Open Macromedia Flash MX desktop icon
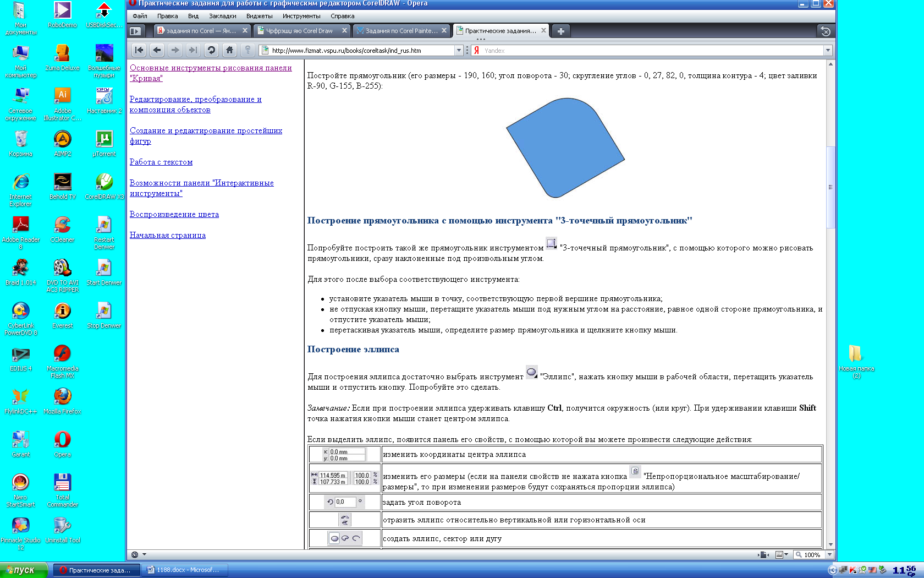Screen dimensions: 924x578 tap(63, 361)
